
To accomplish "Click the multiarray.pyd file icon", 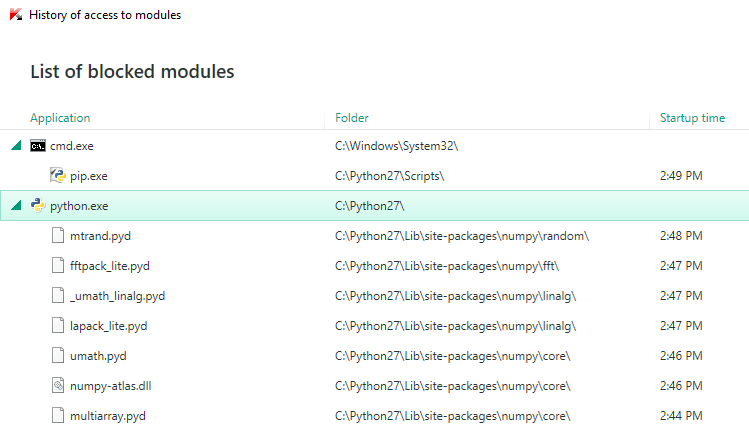I will click(58, 416).
